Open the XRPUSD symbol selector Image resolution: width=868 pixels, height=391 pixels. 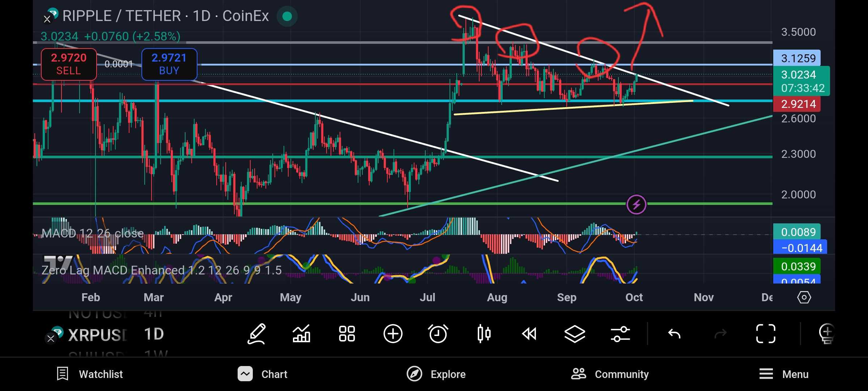pos(98,335)
